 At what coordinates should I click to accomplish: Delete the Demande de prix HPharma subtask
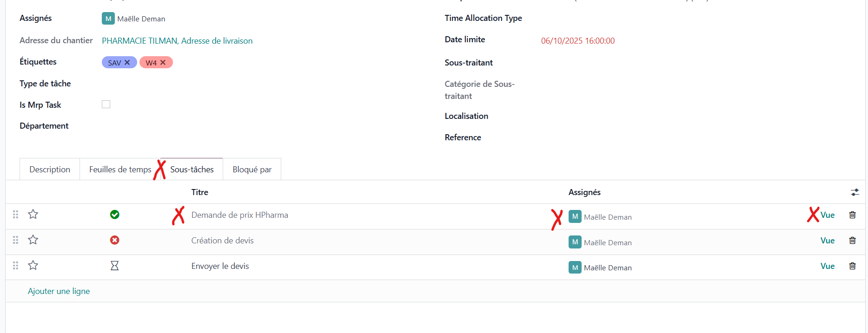(x=852, y=215)
